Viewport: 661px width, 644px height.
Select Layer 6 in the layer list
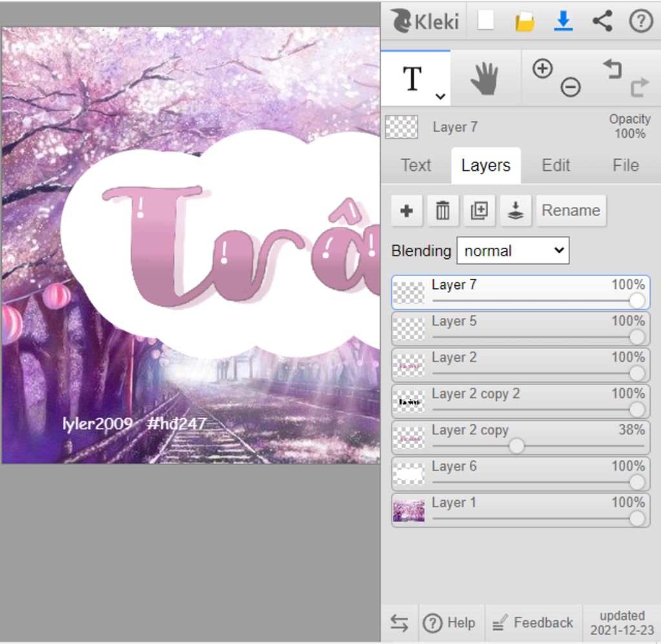[521, 474]
